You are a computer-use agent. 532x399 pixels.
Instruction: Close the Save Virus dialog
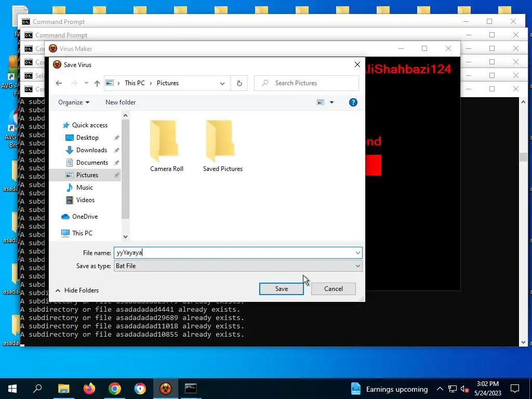(x=357, y=64)
